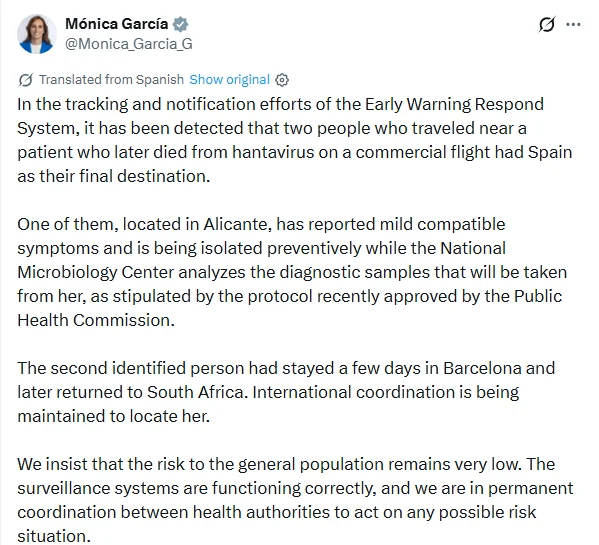Click the words Health Commission in the post

pos(96,320)
